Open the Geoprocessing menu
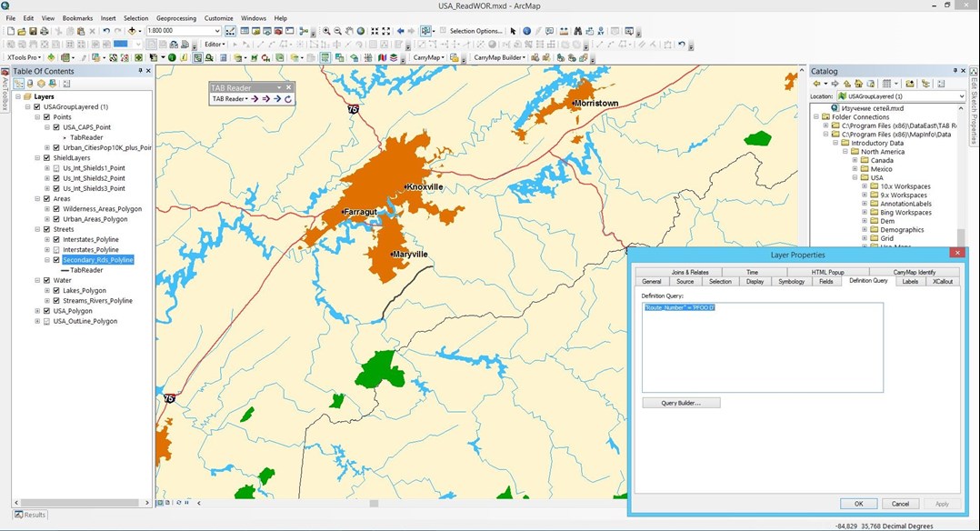The height and width of the screenshot is (531, 980). (x=175, y=18)
